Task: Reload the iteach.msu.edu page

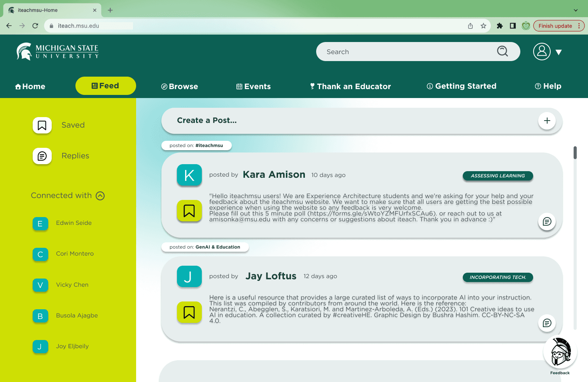Action: (35, 26)
